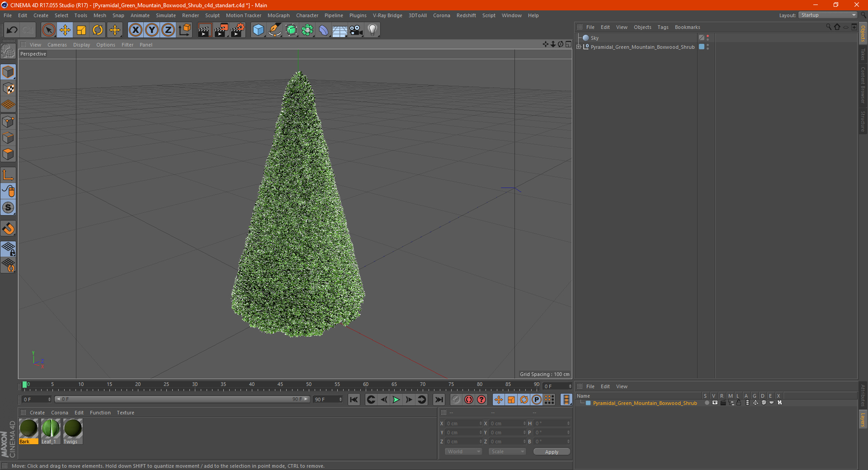Activate the Rotate tool in top toolbar
This screenshot has width=868, height=470.
98,30
